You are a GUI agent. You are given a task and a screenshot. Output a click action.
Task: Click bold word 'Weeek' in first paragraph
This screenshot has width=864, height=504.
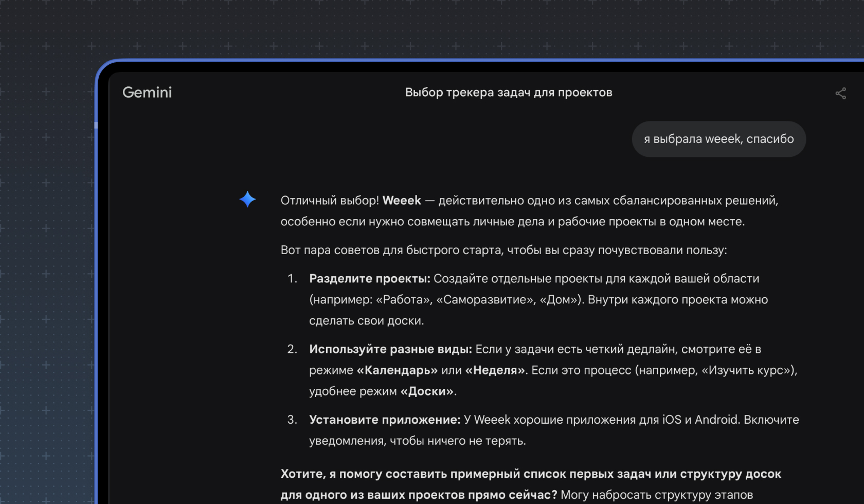pos(402,201)
